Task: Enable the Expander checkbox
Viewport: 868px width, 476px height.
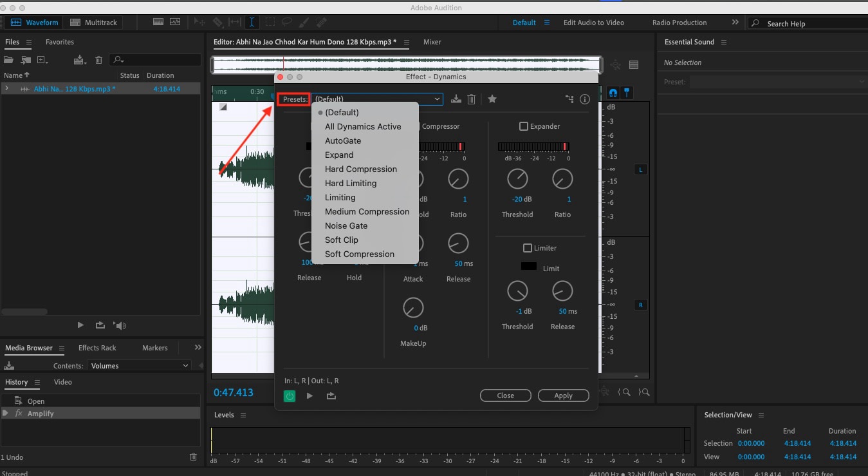Action: pos(524,126)
